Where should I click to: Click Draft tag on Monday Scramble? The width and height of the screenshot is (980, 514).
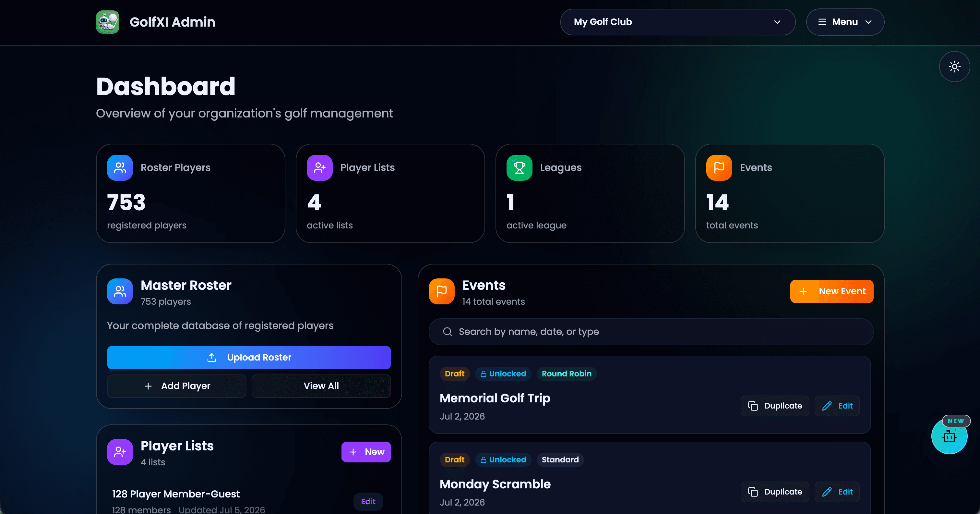pos(455,460)
